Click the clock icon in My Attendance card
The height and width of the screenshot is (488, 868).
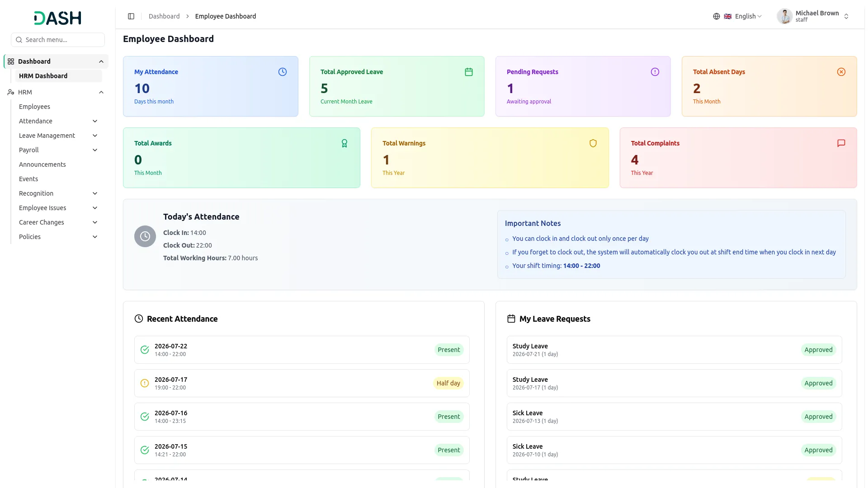[x=283, y=72]
